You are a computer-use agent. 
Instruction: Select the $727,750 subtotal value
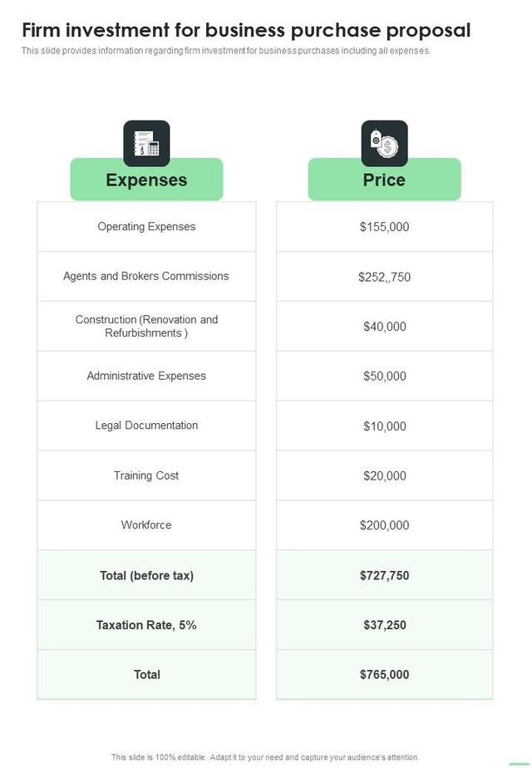(x=384, y=575)
